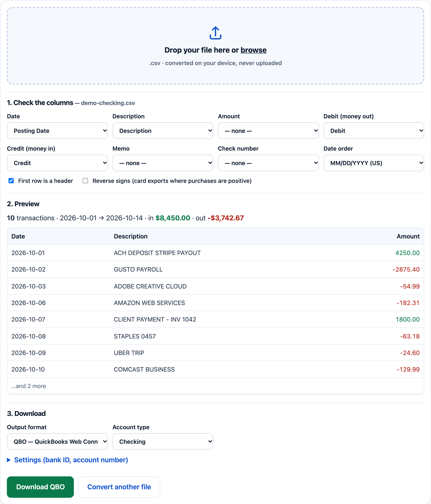Open the Check number dropdown

268,163
